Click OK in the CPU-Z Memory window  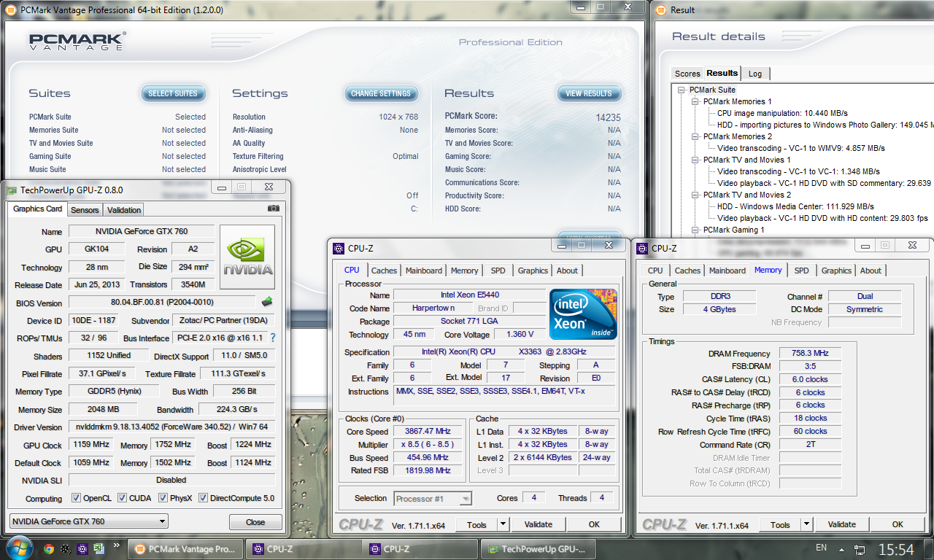(898, 524)
